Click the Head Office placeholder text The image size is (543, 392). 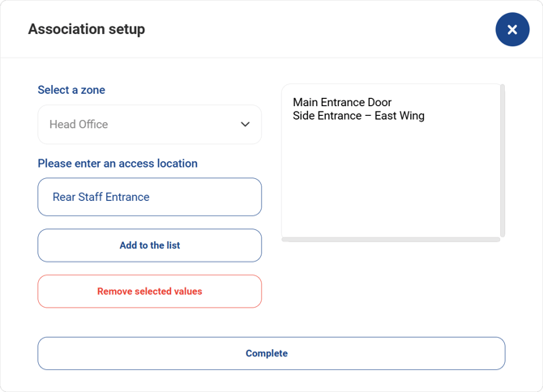tap(79, 125)
